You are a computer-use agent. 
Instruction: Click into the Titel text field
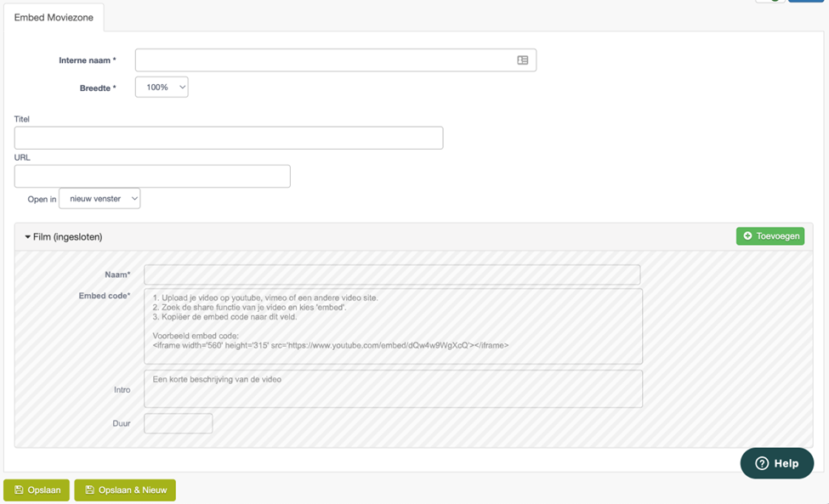point(229,138)
